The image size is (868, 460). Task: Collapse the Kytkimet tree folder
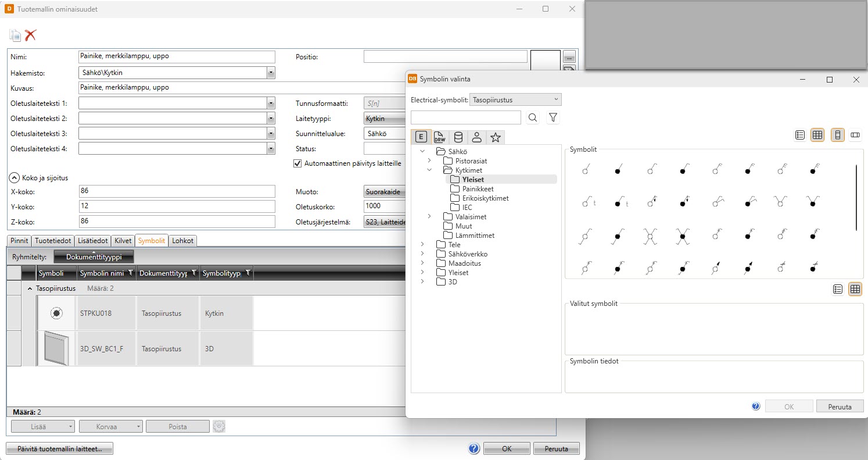pyautogui.click(x=429, y=170)
